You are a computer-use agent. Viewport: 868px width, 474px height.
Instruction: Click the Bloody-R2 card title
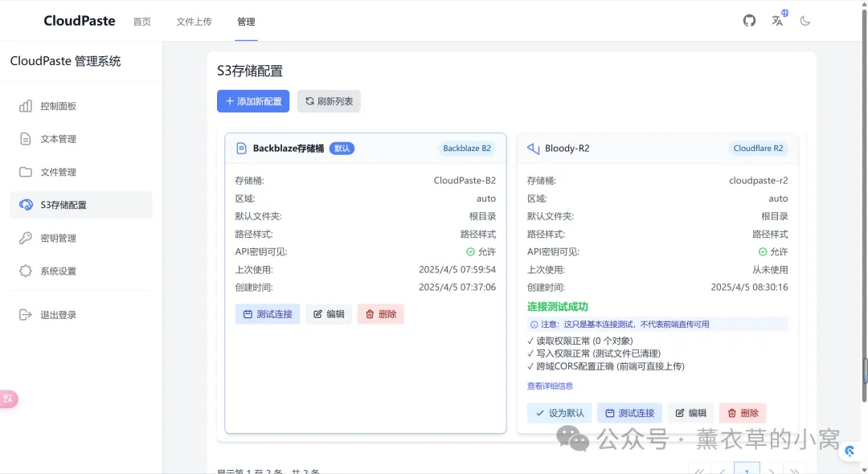pos(567,149)
